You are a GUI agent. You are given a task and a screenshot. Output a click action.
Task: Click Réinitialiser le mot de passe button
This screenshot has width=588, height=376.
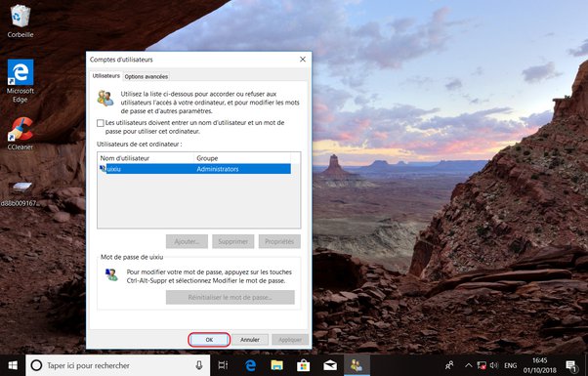(x=231, y=297)
